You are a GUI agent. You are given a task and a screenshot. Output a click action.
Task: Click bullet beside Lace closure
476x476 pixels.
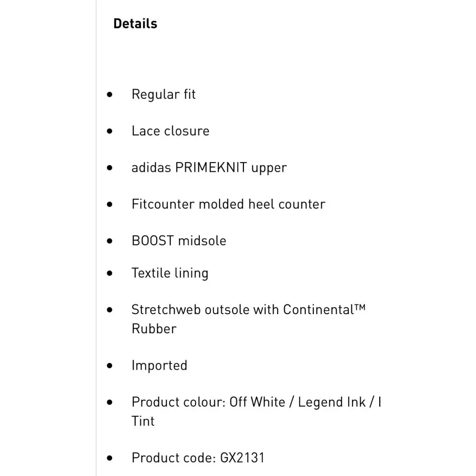point(110,131)
